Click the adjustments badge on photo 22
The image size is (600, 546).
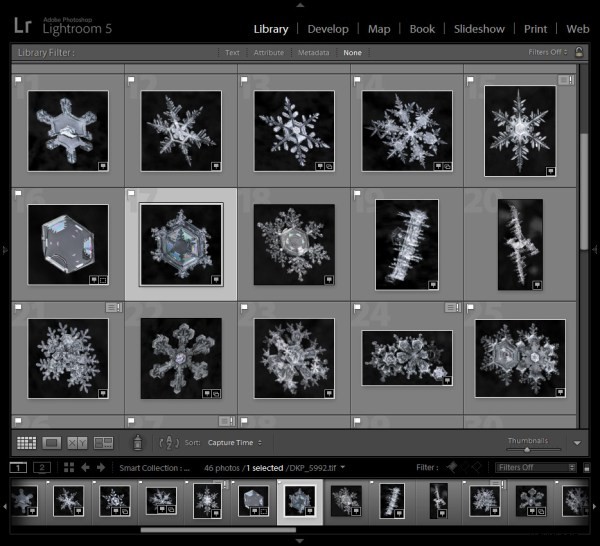tap(216, 394)
